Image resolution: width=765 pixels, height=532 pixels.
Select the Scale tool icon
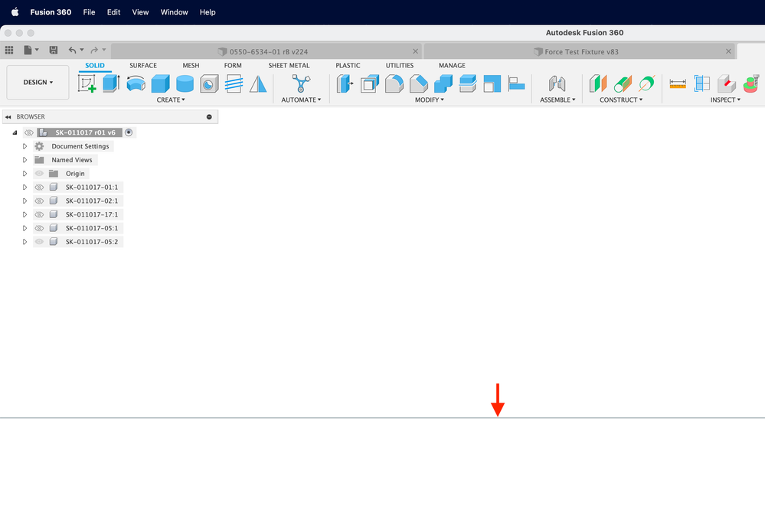(492, 83)
